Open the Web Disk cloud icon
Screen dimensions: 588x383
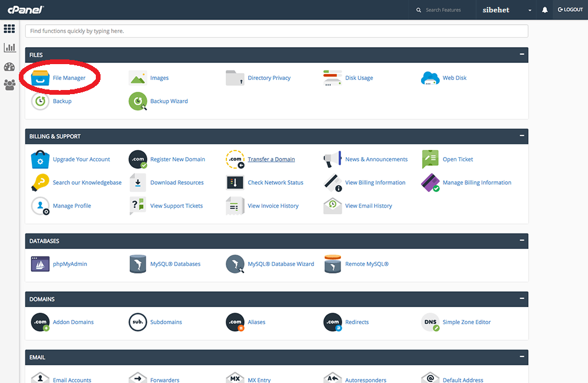430,78
